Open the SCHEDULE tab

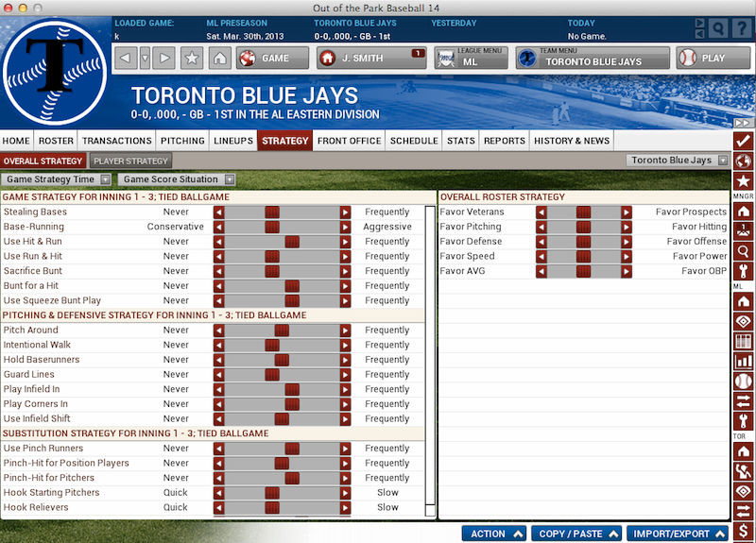point(414,141)
